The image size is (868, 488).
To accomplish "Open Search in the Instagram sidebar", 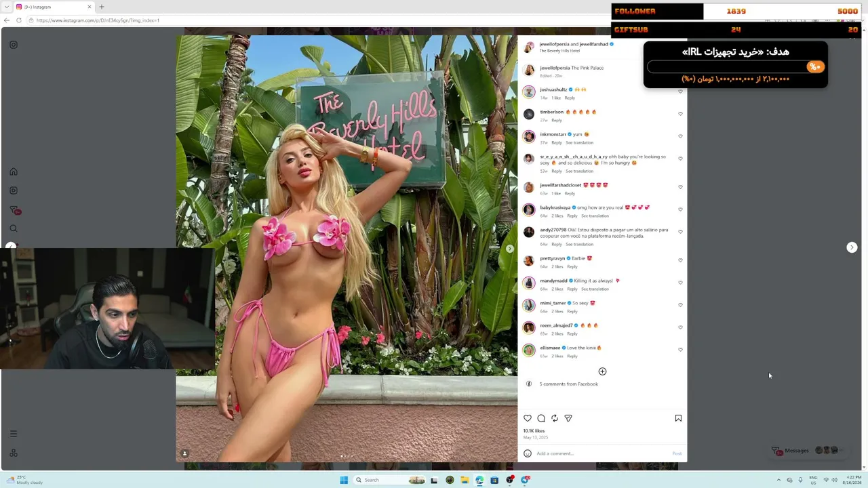I will point(14,228).
